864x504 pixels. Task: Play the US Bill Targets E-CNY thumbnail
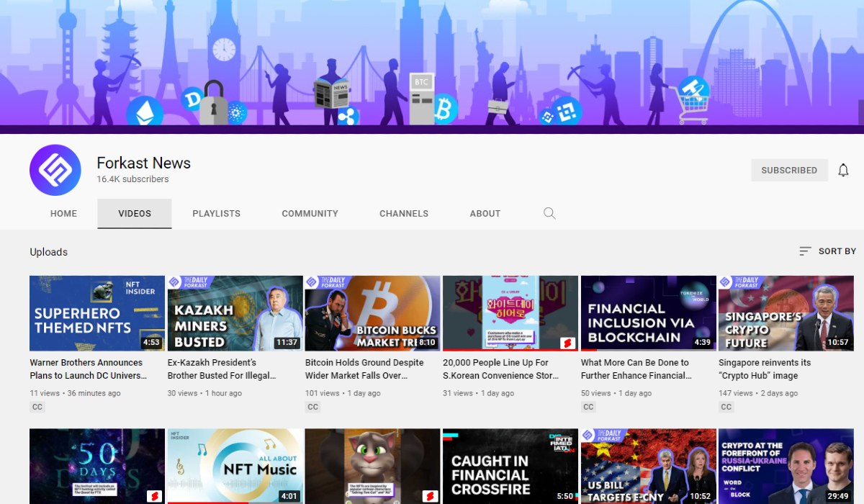click(x=648, y=467)
